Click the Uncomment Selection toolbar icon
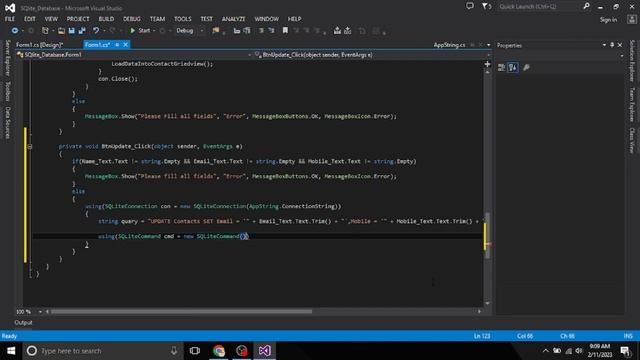 [271, 31]
